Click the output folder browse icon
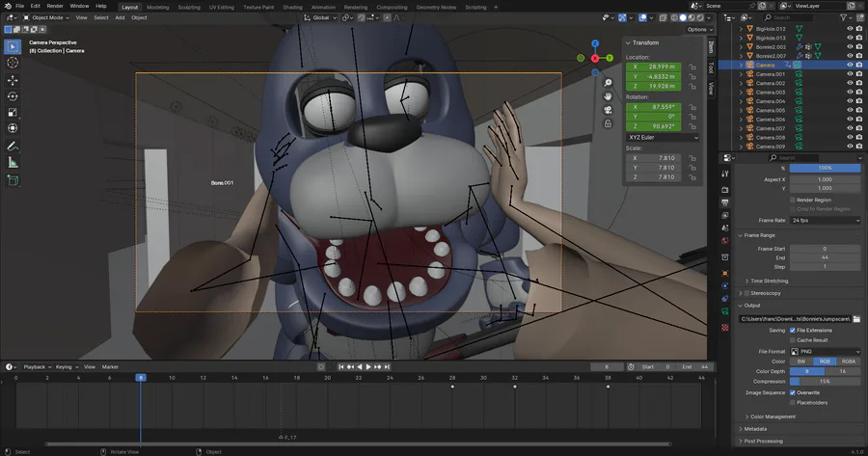868x456 pixels. click(856, 319)
